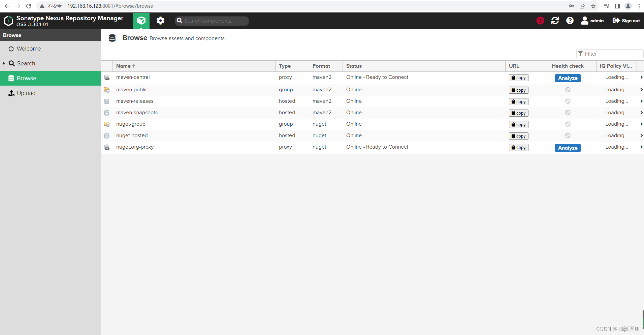Screen dimensions: 644x335
Task: Sort by the Format column header
Action: (326, 66)
